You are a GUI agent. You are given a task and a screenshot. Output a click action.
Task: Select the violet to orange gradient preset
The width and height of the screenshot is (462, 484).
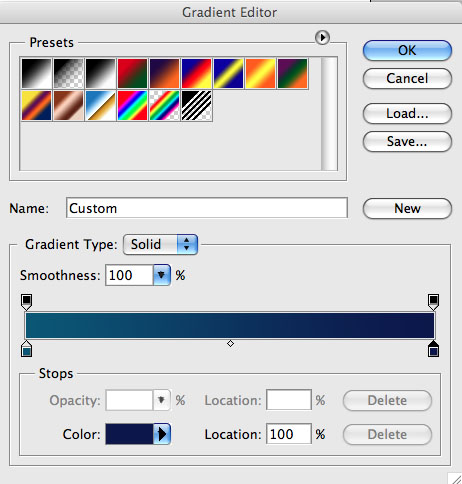click(x=164, y=73)
